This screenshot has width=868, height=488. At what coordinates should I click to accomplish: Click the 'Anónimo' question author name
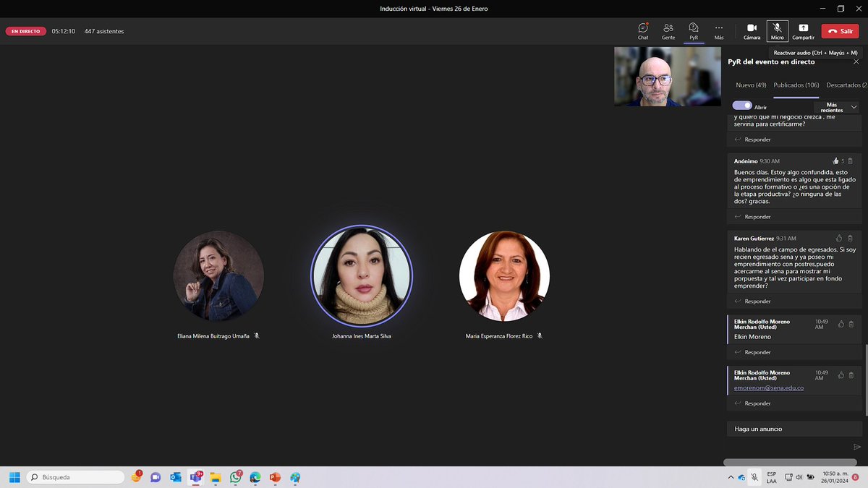[x=745, y=161]
